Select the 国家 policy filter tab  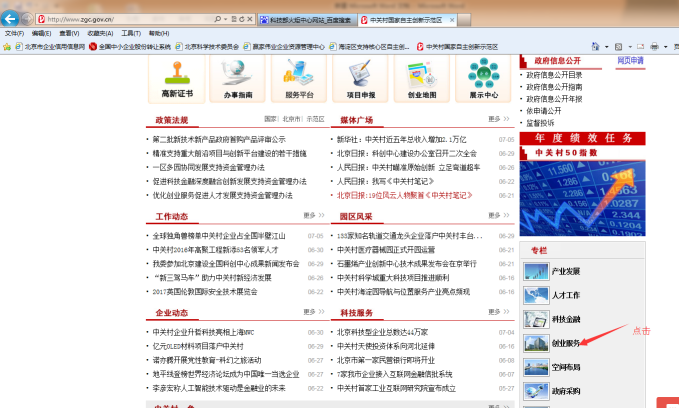271,119
